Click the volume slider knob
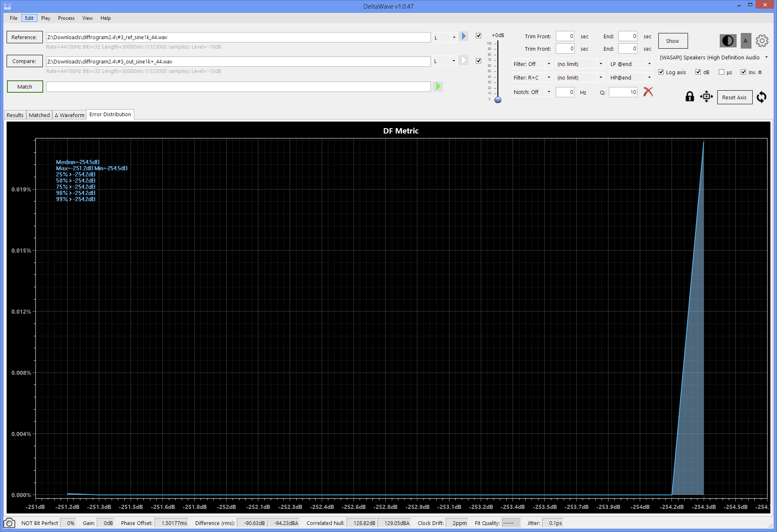777x532 pixels. 498,100
